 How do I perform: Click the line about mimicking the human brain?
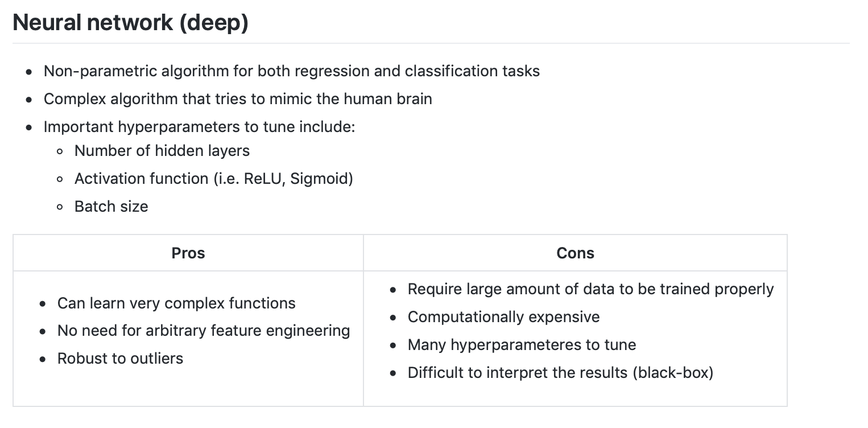coord(237,99)
